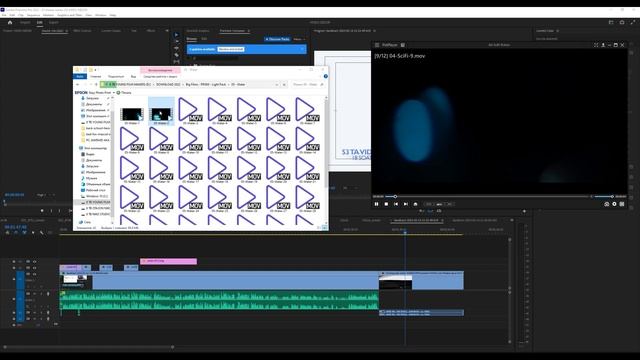
Task: Mute the first audio track
Action: click(x=34, y=293)
